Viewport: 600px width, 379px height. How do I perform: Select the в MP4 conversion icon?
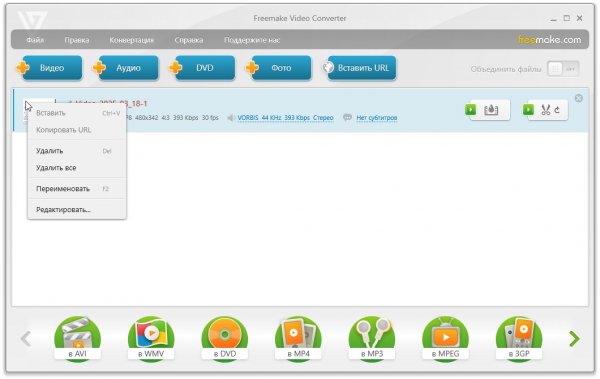click(298, 338)
